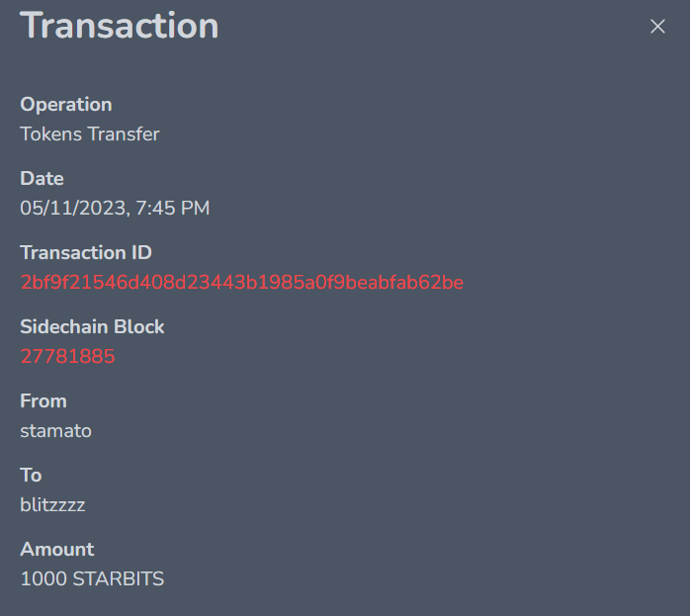Select the Date field label
This screenshot has height=616, width=690.
tap(42, 179)
